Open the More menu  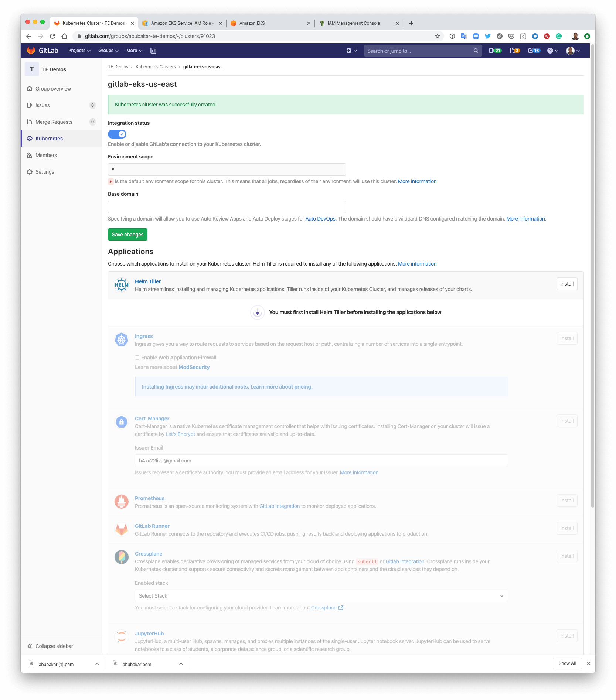134,51
